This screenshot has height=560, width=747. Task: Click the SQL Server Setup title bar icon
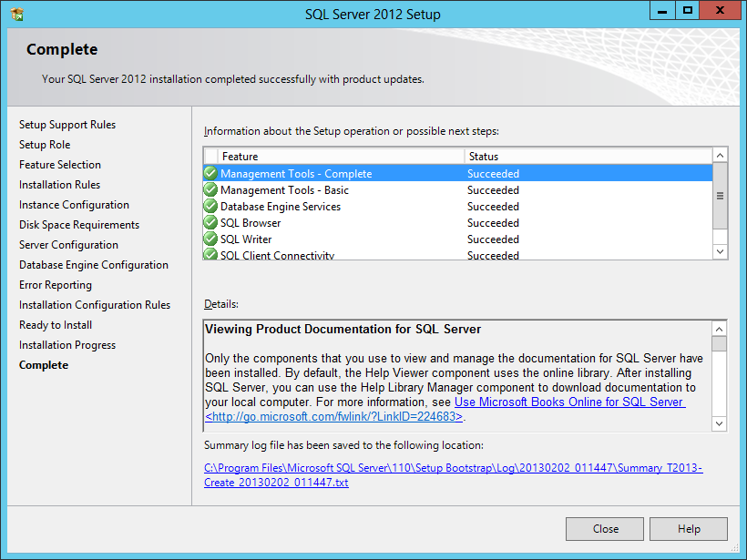click(17, 15)
